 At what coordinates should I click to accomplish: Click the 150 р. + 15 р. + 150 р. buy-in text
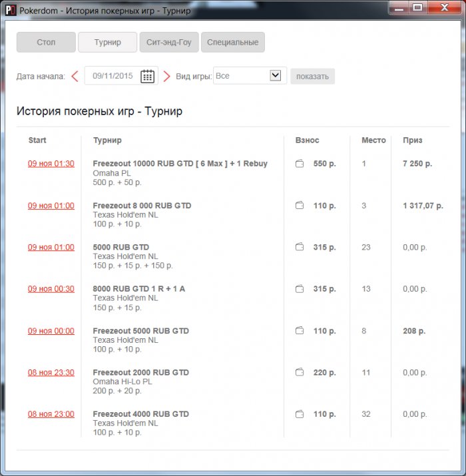click(132, 266)
